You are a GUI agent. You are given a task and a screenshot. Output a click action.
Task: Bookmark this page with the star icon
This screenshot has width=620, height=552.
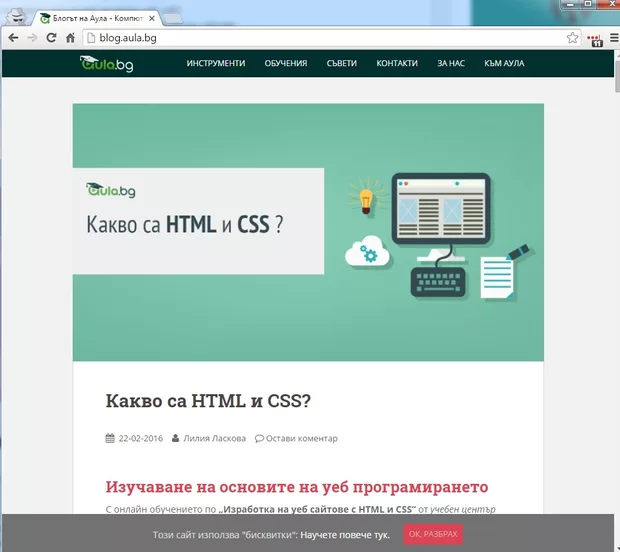tap(572, 38)
